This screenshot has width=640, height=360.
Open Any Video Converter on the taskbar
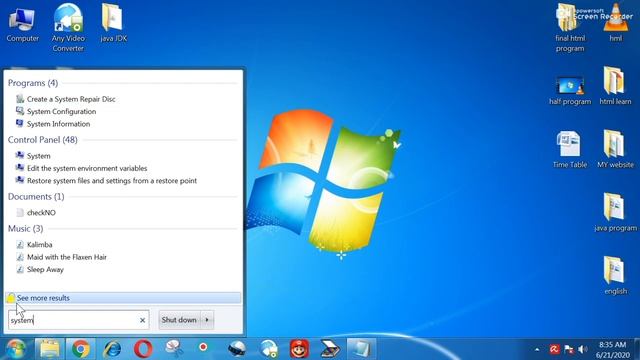pos(269,349)
